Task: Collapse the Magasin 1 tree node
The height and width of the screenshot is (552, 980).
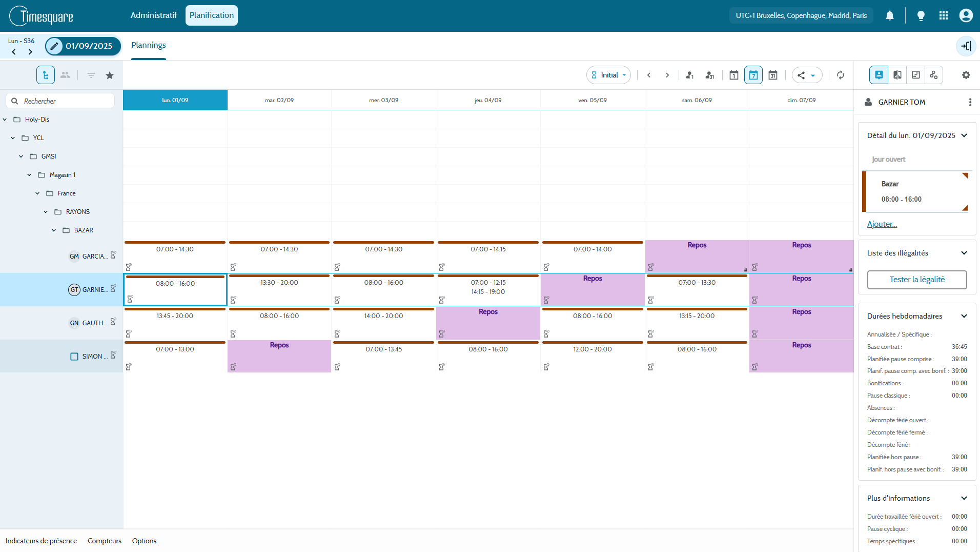Action: point(30,175)
